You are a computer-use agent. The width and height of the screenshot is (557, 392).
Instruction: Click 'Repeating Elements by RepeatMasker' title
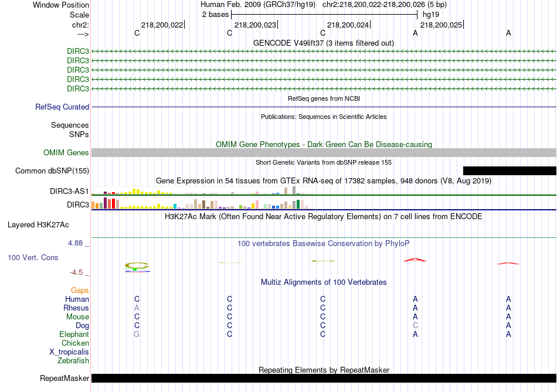(324, 370)
